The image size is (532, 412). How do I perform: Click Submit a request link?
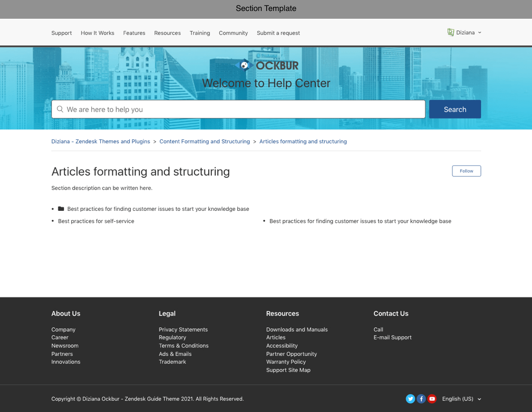(278, 33)
